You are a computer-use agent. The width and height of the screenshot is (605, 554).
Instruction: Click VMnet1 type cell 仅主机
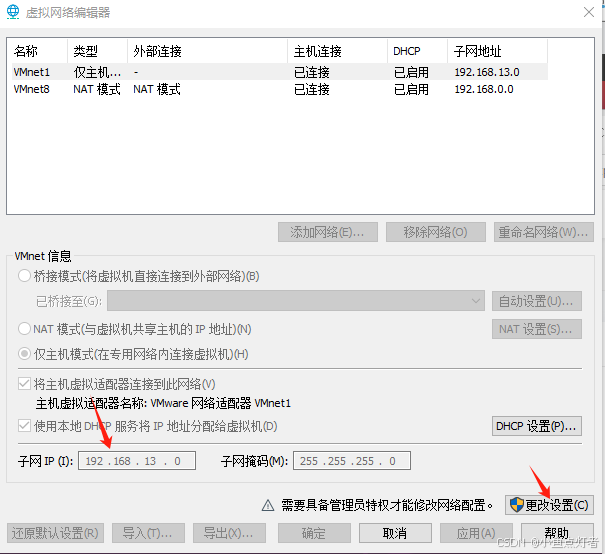coord(97,72)
